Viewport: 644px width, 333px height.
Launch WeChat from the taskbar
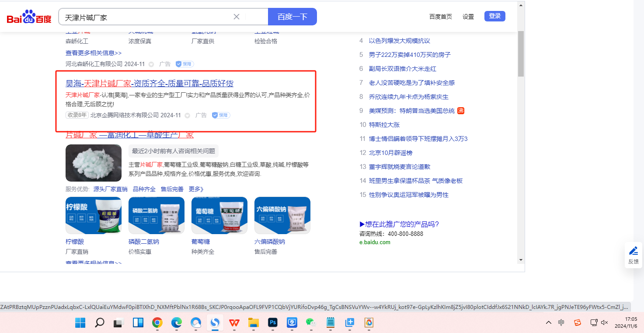click(310, 323)
